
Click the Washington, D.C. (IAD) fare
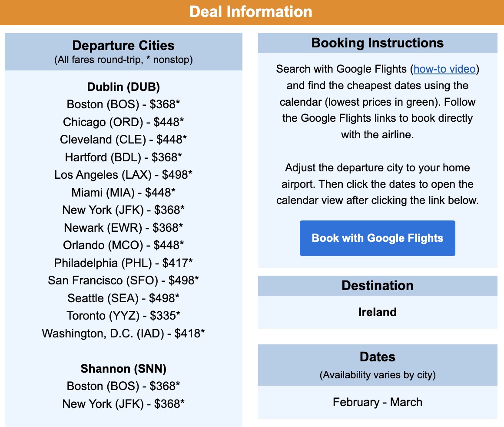click(x=123, y=333)
